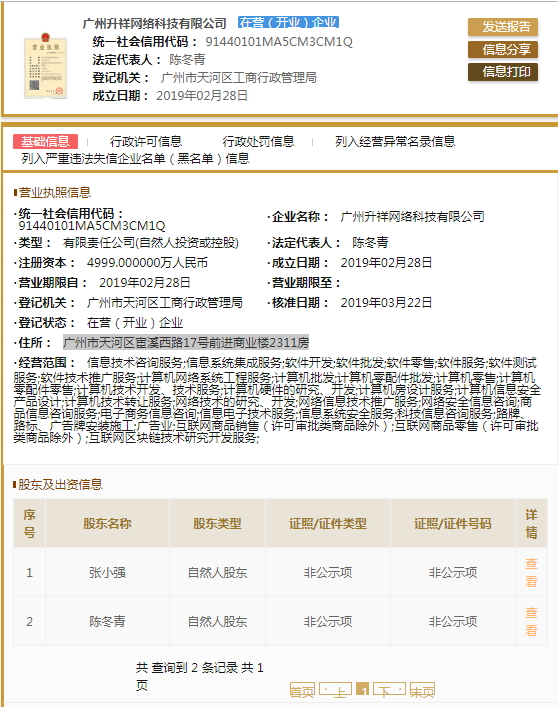View details link for shareholder 陈冬青

pos(531,622)
